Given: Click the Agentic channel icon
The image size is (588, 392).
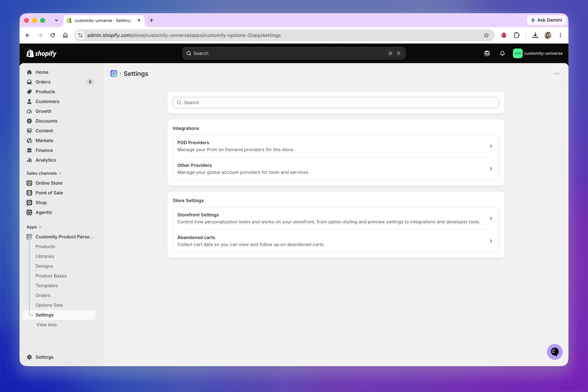Looking at the screenshot, I should coord(29,212).
